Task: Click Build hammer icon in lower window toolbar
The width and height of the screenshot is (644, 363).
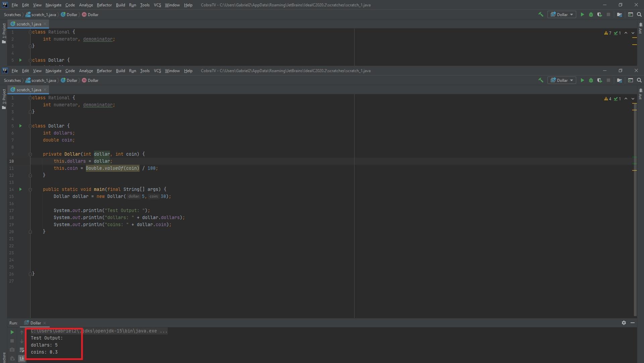Action: [x=541, y=81]
